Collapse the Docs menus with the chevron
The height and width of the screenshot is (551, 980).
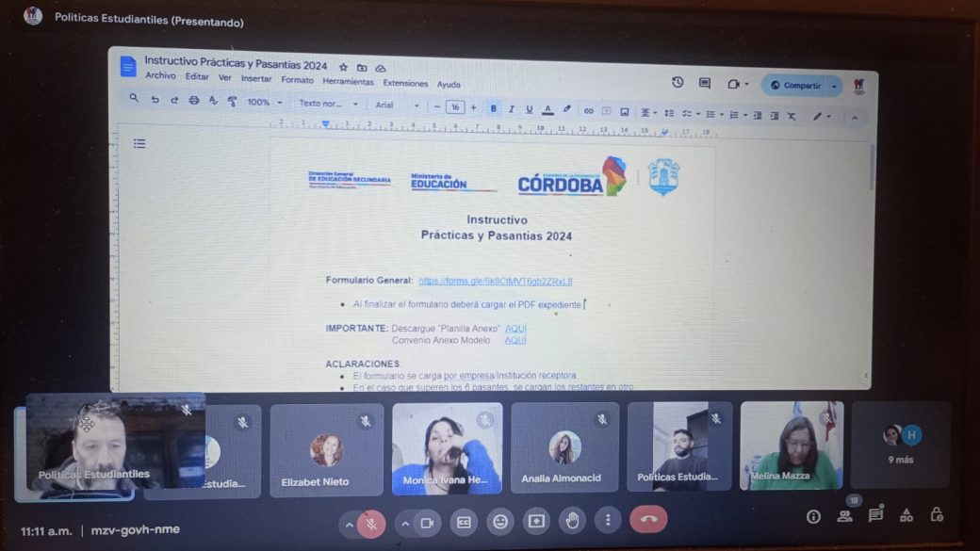click(855, 118)
